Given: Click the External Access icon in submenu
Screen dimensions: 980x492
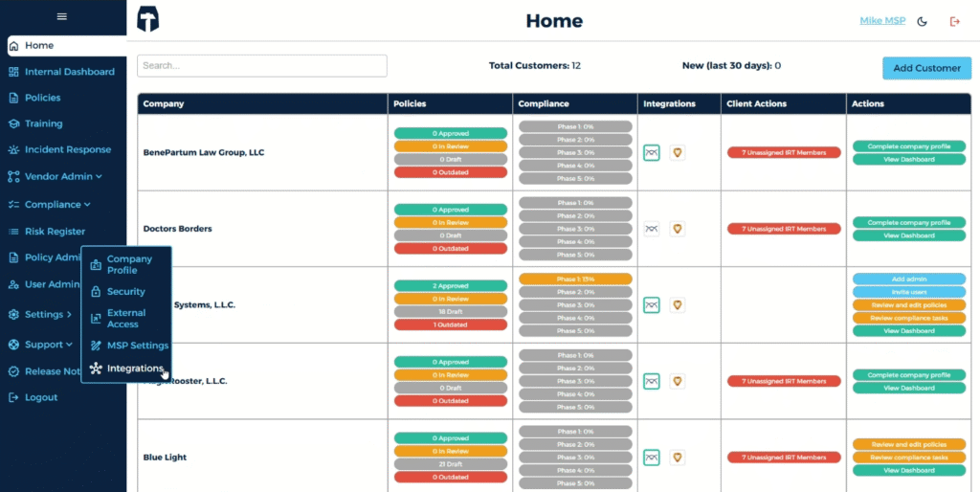Looking at the screenshot, I should pos(96,319).
